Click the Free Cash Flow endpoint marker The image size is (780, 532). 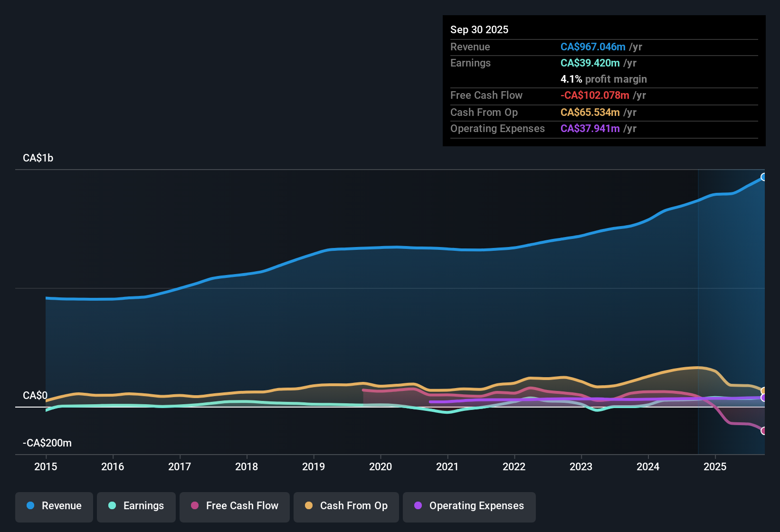[x=764, y=431]
